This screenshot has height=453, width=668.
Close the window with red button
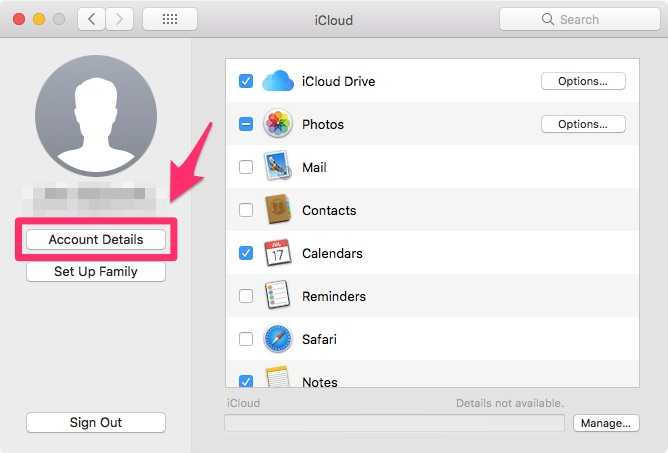(x=19, y=19)
